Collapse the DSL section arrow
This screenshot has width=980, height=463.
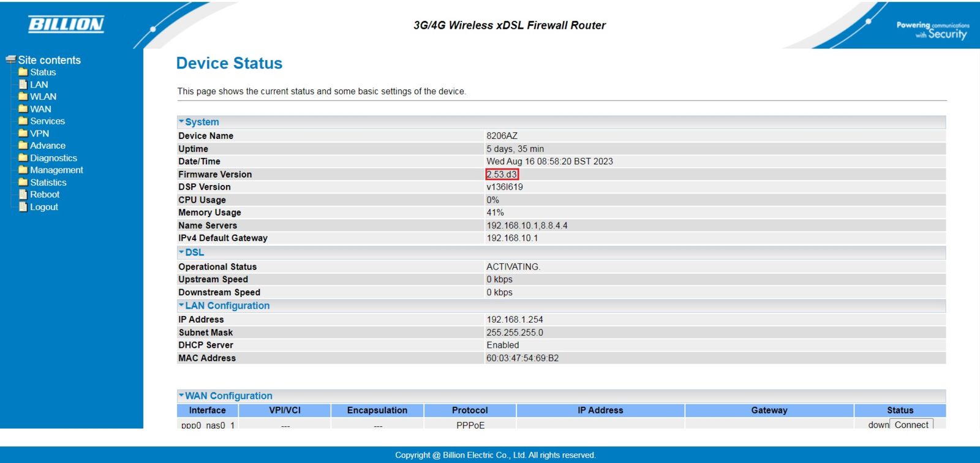[x=181, y=252]
